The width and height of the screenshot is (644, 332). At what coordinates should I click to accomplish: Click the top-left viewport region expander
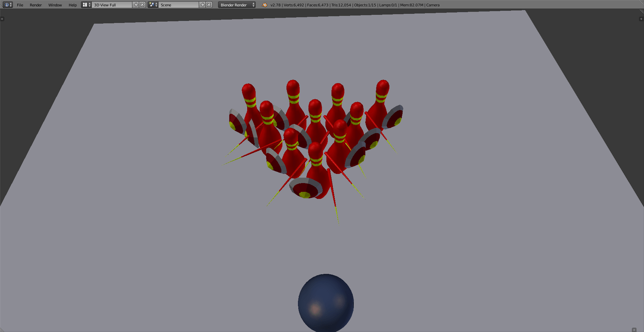click(2, 19)
